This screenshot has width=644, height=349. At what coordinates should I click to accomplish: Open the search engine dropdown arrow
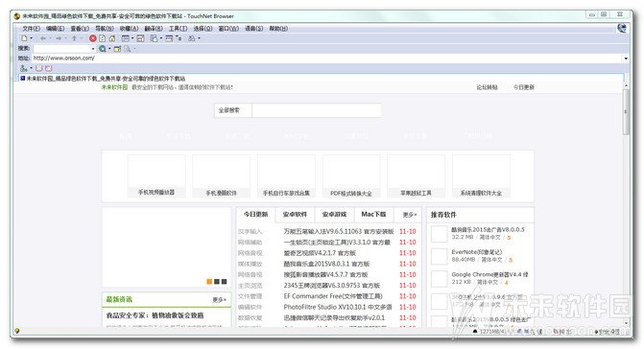coord(109,48)
